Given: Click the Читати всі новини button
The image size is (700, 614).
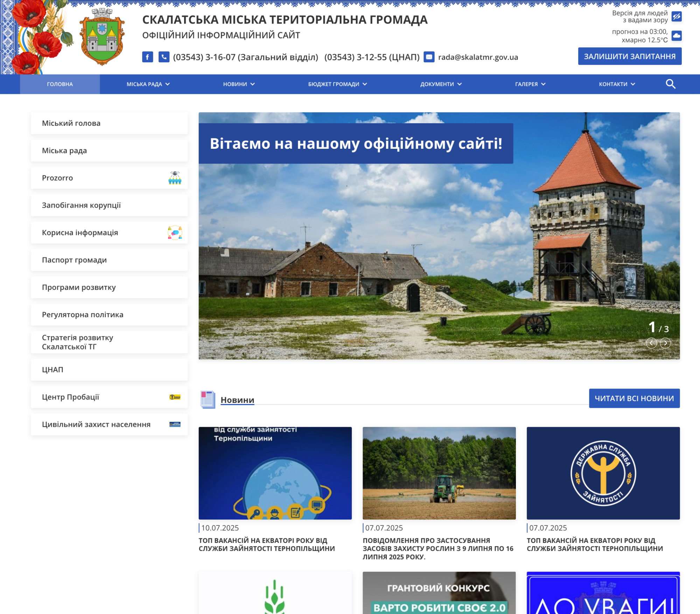Looking at the screenshot, I should tap(634, 398).
